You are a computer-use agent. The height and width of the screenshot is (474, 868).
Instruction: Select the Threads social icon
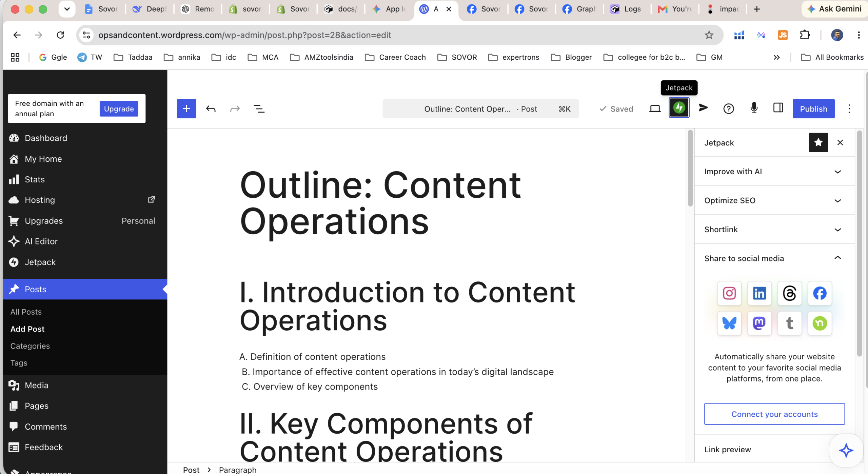(790, 293)
